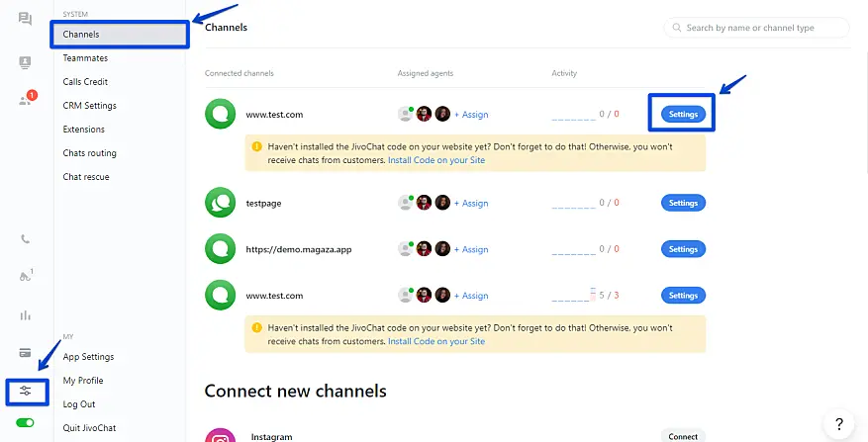
Task: Open CRM Settings
Action: [90, 106]
